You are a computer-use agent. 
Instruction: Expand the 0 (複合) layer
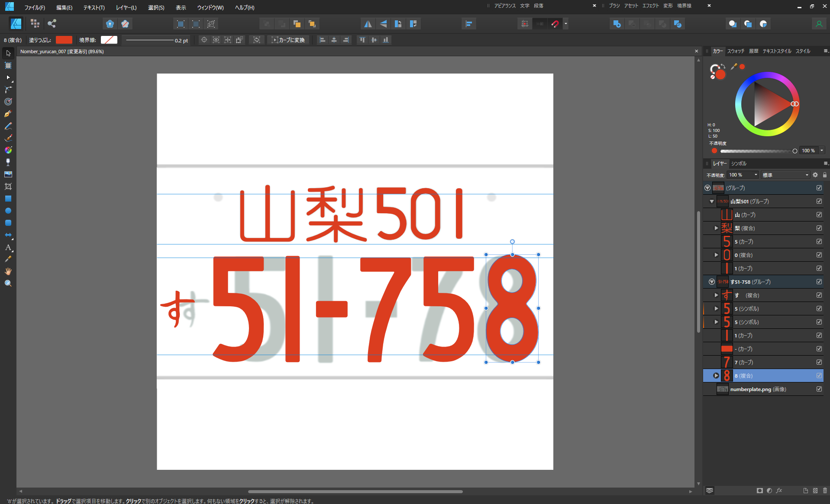[716, 255]
